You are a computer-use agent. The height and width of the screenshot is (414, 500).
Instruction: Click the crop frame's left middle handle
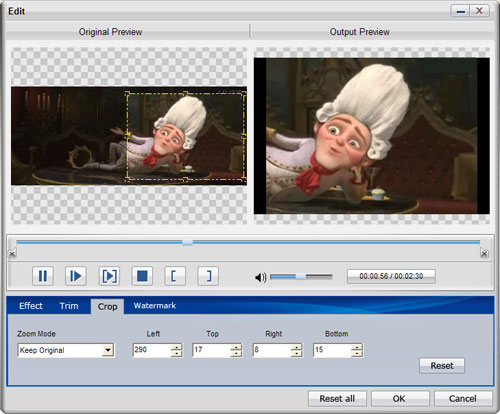click(x=127, y=136)
